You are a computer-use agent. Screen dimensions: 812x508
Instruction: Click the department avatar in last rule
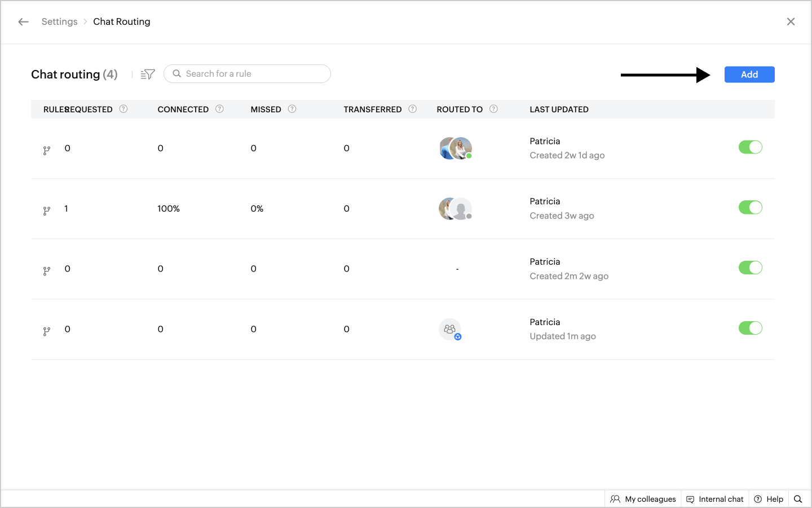click(450, 330)
